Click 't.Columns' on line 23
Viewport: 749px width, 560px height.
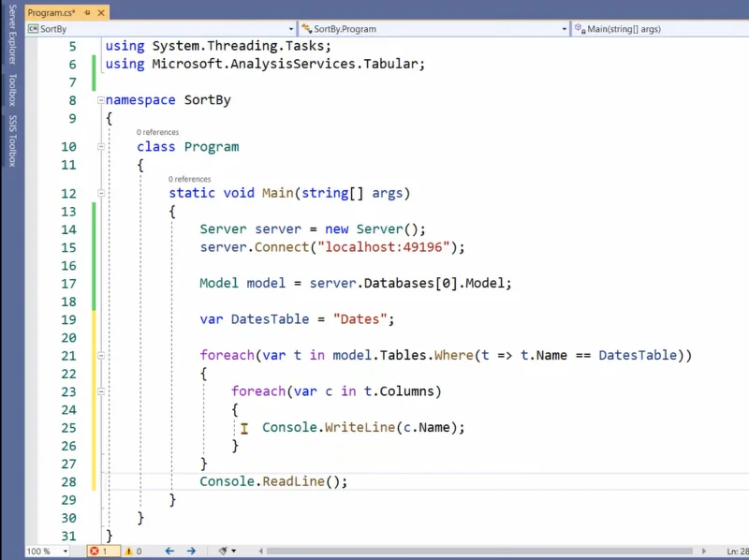coord(399,391)
